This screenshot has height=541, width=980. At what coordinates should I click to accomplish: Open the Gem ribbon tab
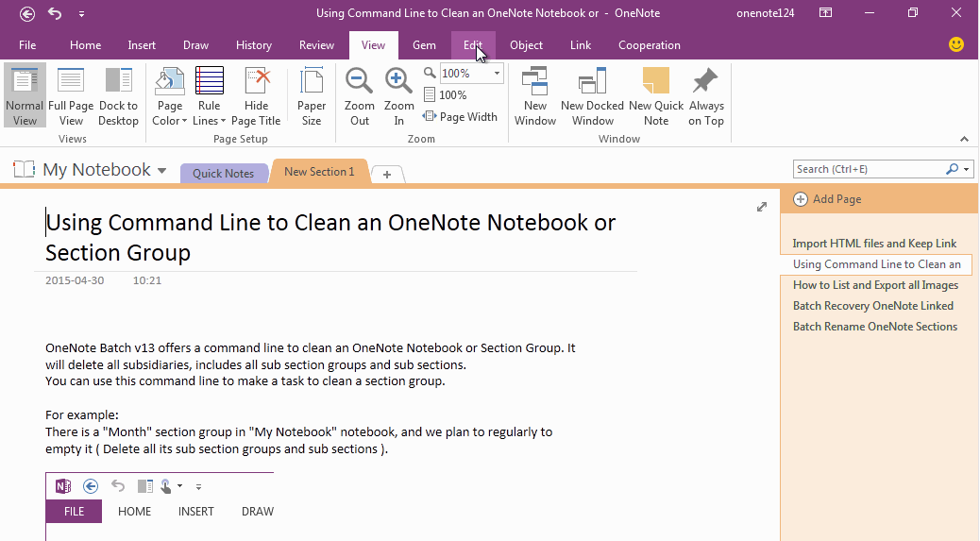coord(424,45)
